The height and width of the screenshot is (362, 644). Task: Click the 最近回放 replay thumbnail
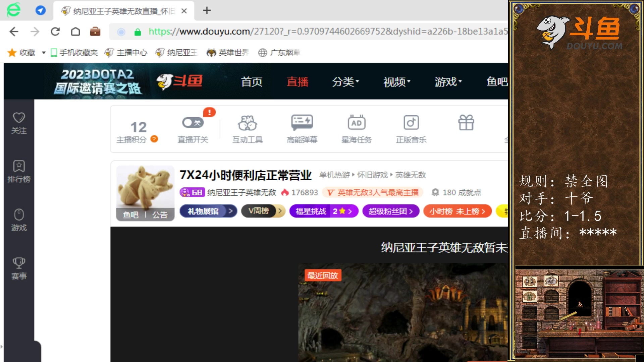click(403, 312)
